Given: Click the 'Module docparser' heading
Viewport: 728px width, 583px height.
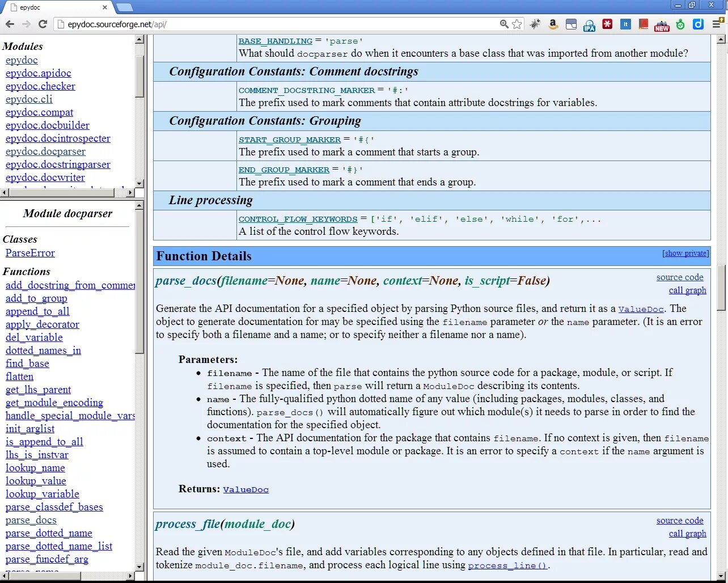Looking at the screenshot, I should pos(67,213).
